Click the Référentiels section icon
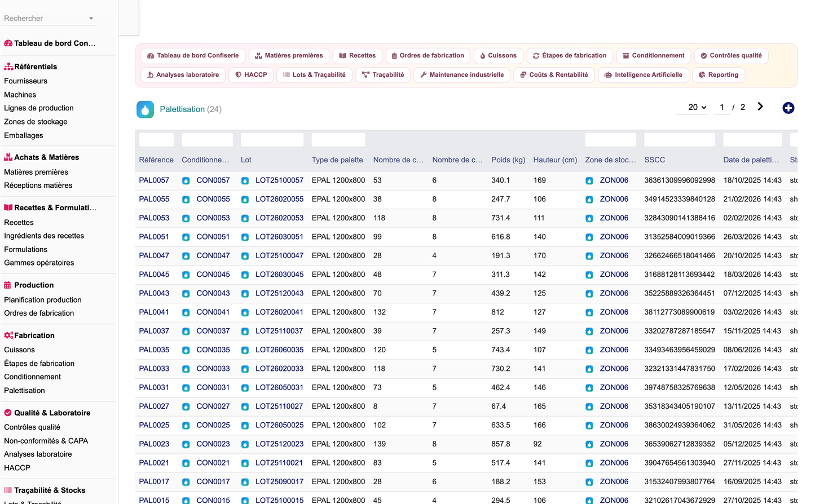The height and width of the screenshot is (504, 815). [8, 67]
